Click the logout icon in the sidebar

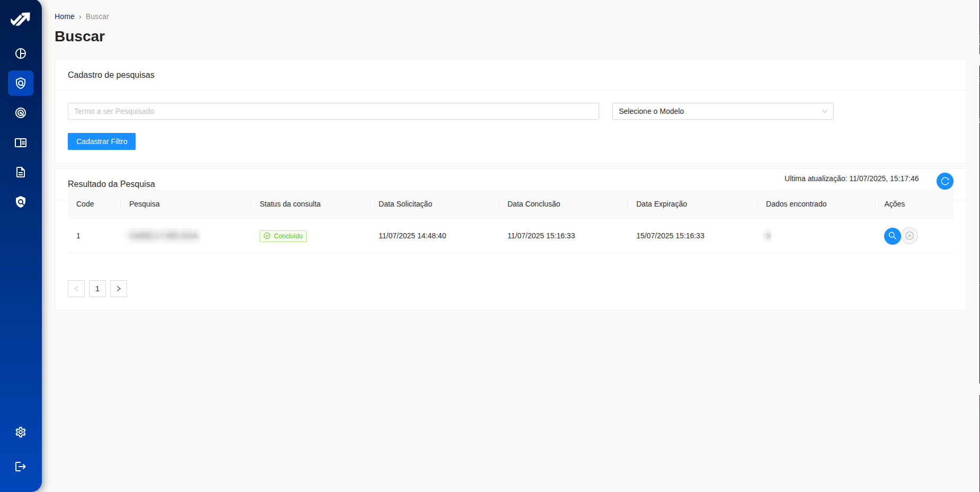click(21, 467)
